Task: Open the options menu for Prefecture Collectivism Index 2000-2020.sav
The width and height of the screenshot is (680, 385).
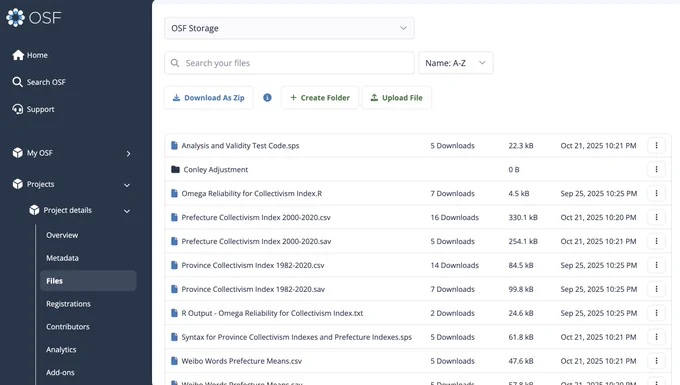Action: tap(656, 241)
